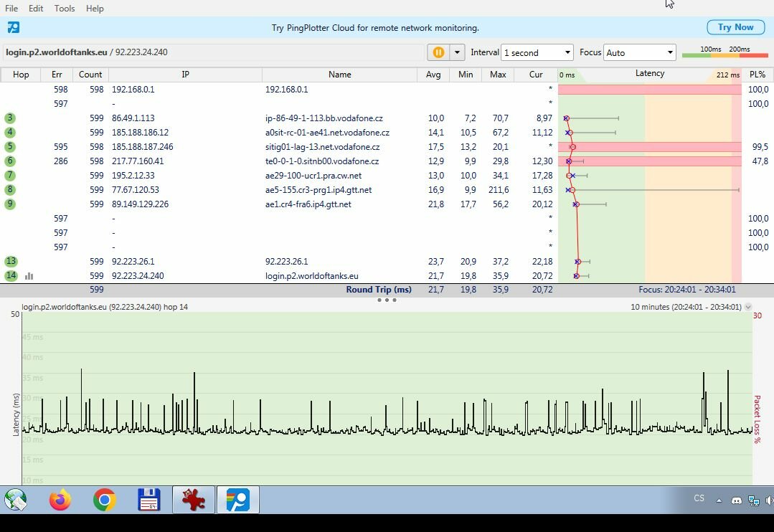This screenshot has height=532, width=774.
Task: Open the Edit menu
Action: (x=36, y=9)
